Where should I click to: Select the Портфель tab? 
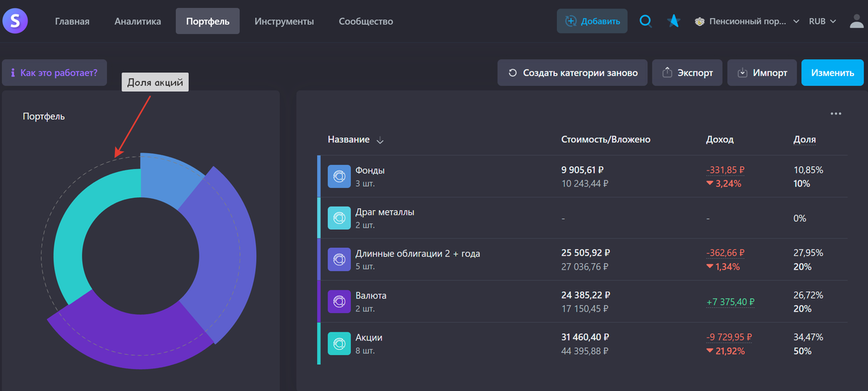tap(208, 21)
